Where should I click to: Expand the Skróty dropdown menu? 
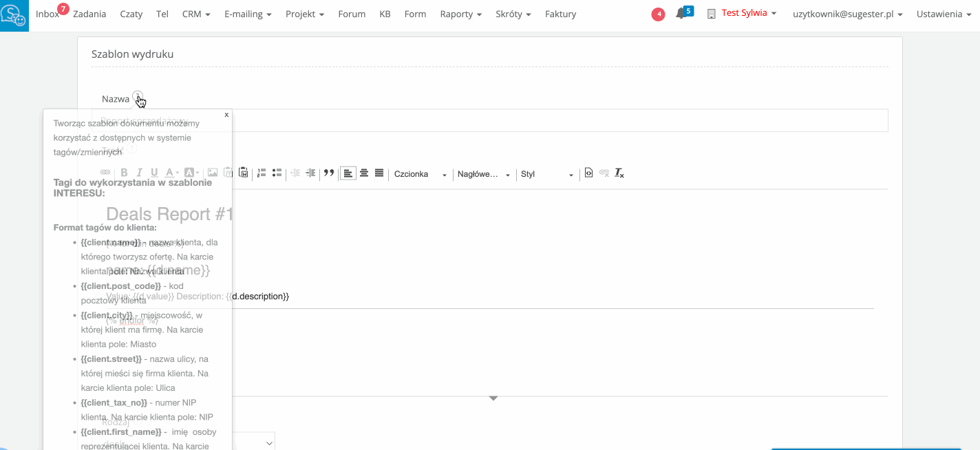(x=513, y=14)
